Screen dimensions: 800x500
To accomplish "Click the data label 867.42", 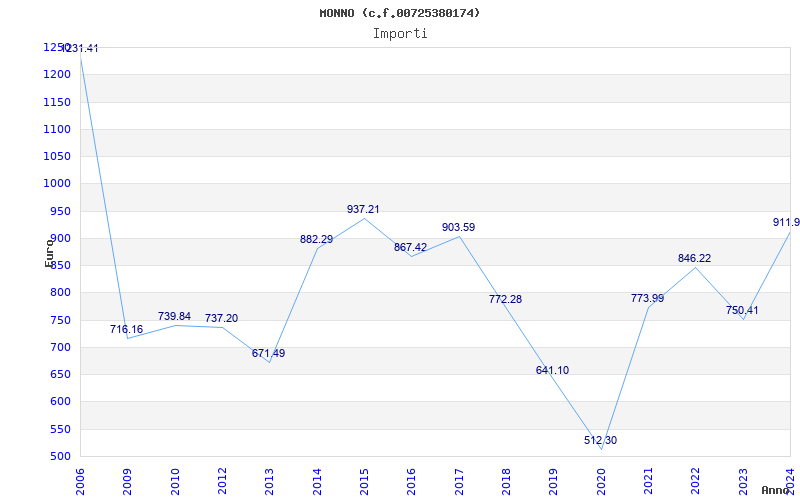I will click(x=410, y=247).
